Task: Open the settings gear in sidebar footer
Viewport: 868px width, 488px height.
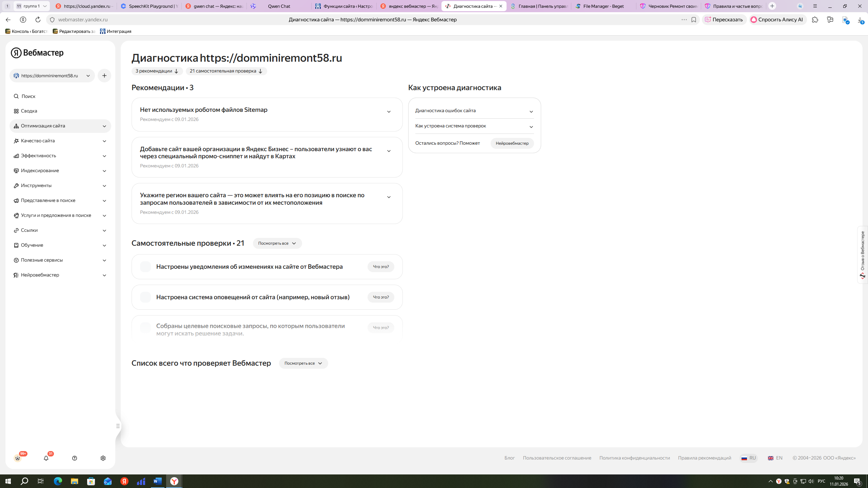Action: click(103, 458)
